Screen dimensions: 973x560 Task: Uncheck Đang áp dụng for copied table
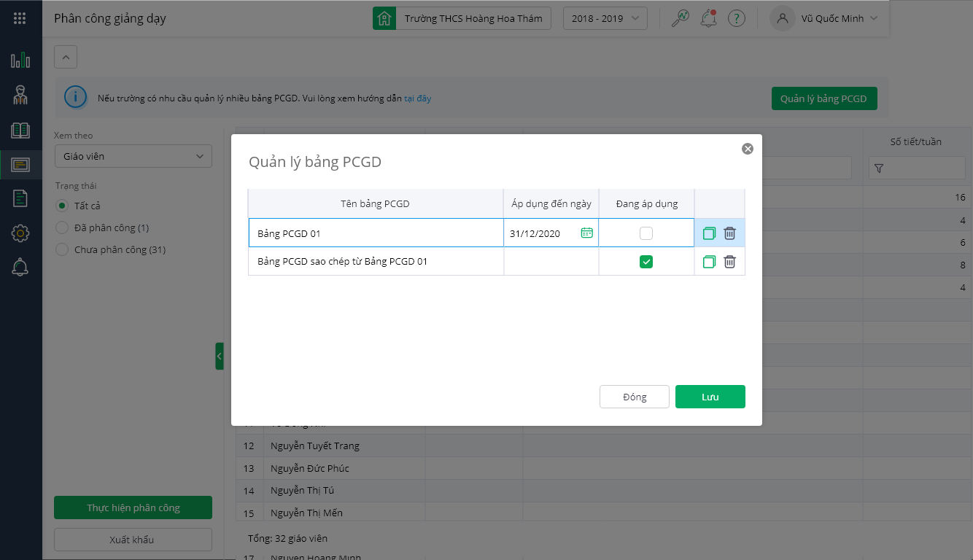[x=646, y=262]
